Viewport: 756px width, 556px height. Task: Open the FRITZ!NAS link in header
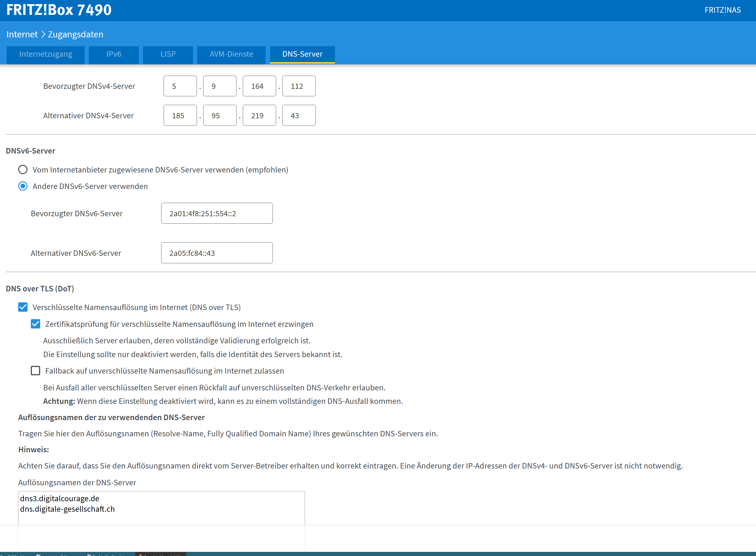pos(722,10)
